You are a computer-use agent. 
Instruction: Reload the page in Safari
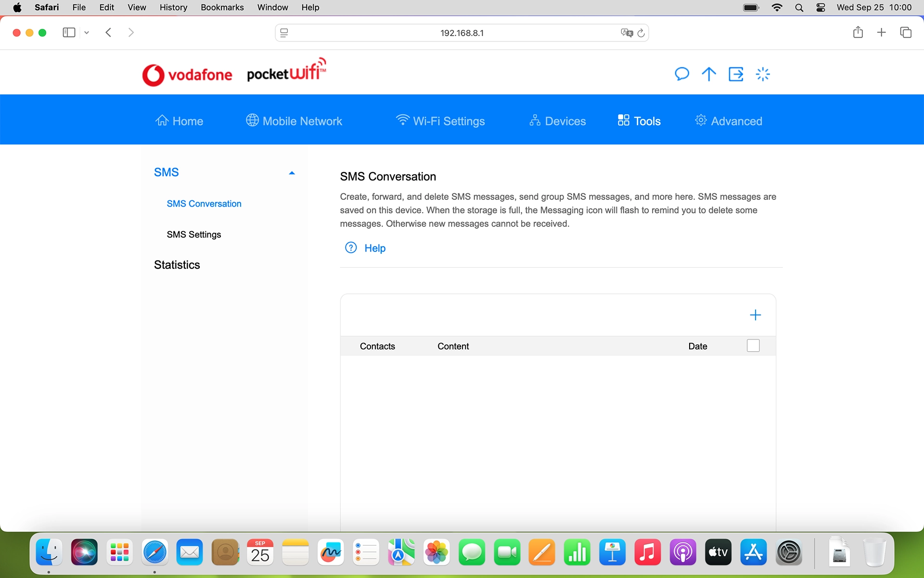click(641, 33)
